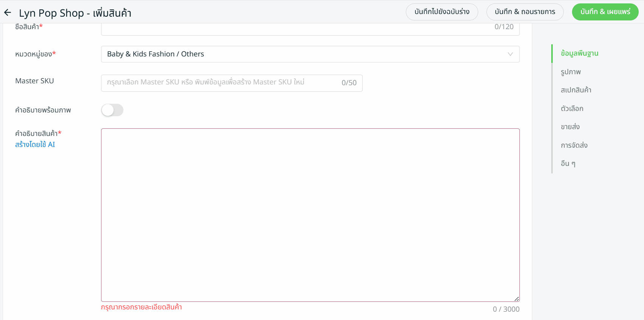Go to the รูปภาพ section
The image size is (644, 320).
tap(571, 72)
